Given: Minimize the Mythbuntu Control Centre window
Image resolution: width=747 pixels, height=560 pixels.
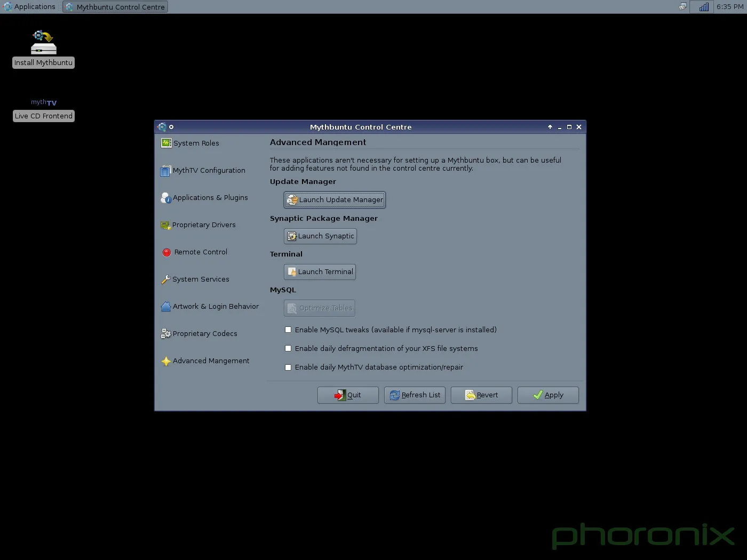Looking at the screenshot, I should [560, 127].
